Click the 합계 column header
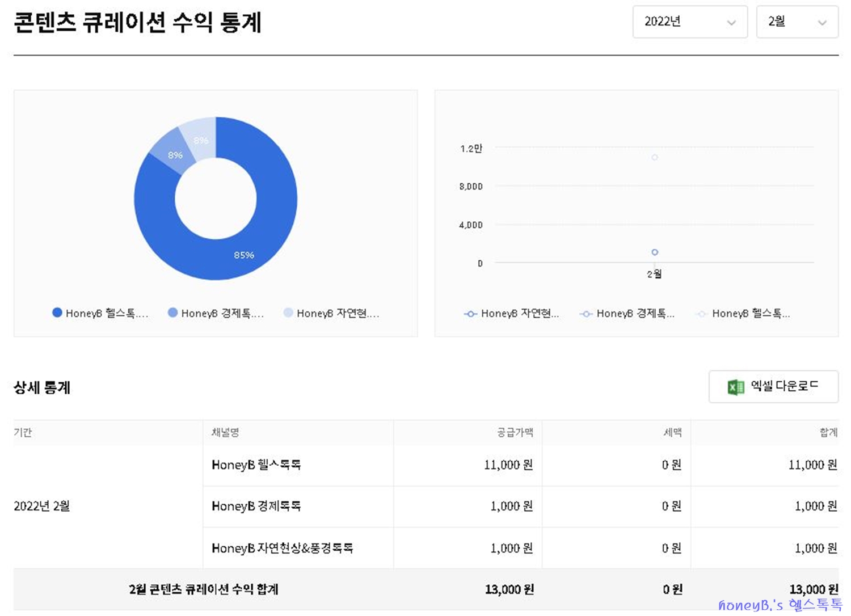Image resolution: width=851 pixels, height=616 pixels. [828, 433]
